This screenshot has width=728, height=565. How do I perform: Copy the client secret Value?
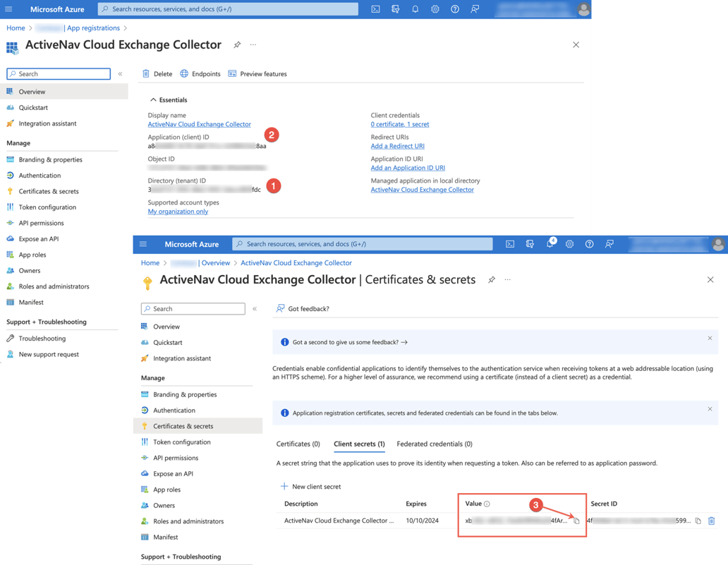576,521
